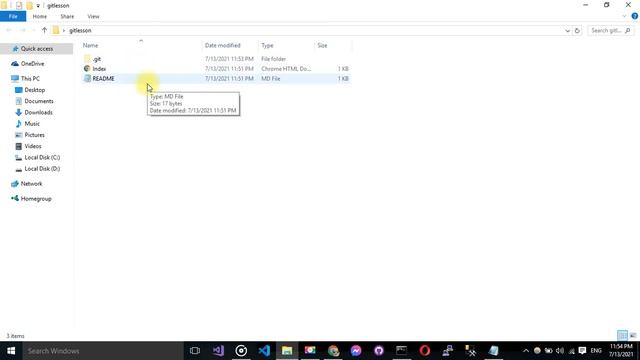Show hidden system tray icons
The image size is (640, 360).
(526, 351)
